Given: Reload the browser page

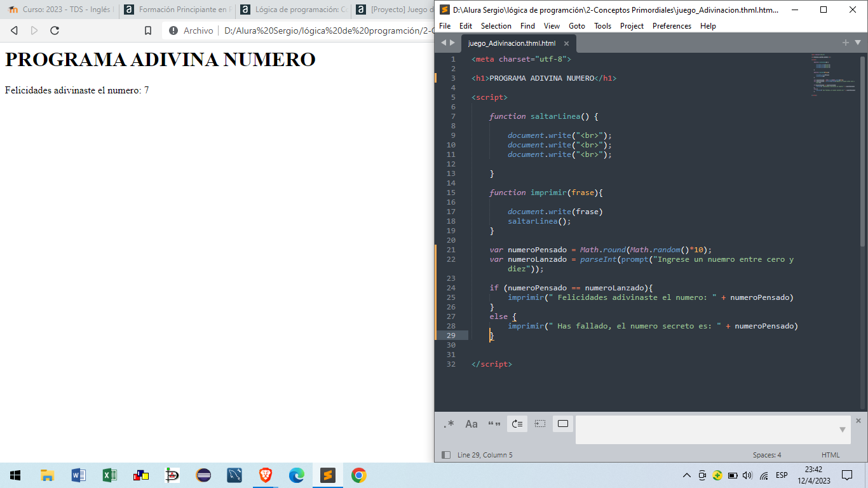Looking at the screenshot, I should pos(55,30).
